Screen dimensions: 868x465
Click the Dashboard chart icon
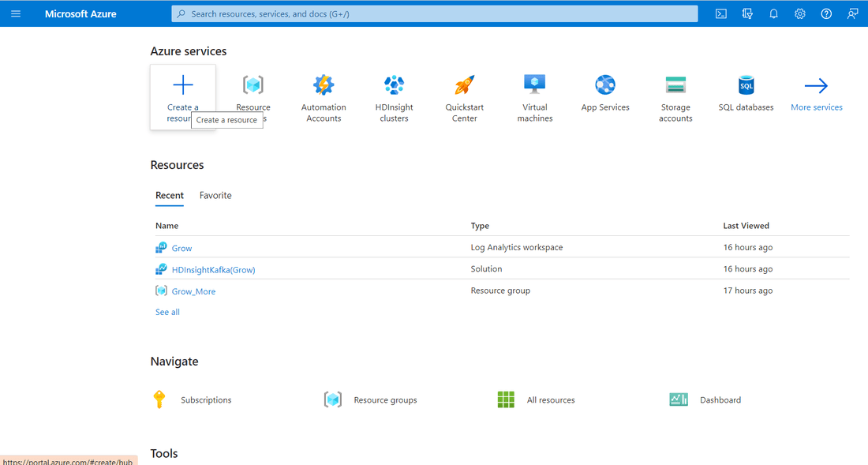[679, 399]
